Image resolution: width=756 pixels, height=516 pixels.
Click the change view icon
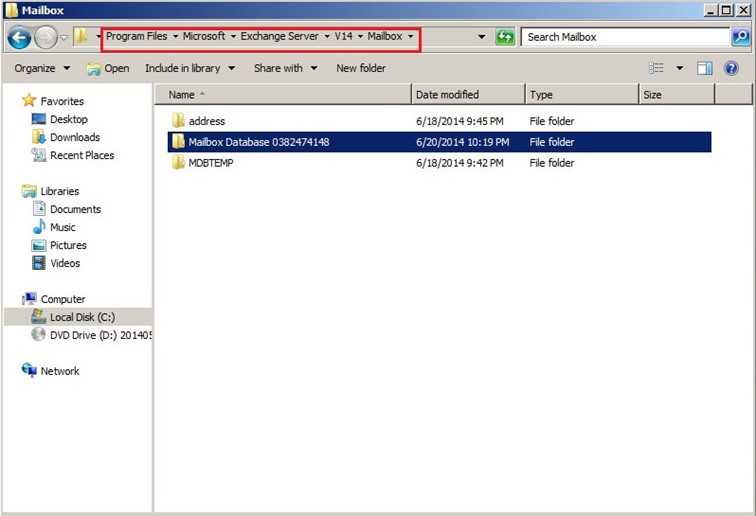coord(656,68)
